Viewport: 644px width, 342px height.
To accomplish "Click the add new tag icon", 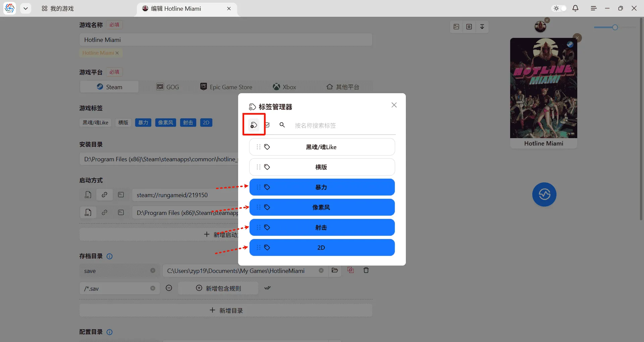I will [x=254, y=125].
